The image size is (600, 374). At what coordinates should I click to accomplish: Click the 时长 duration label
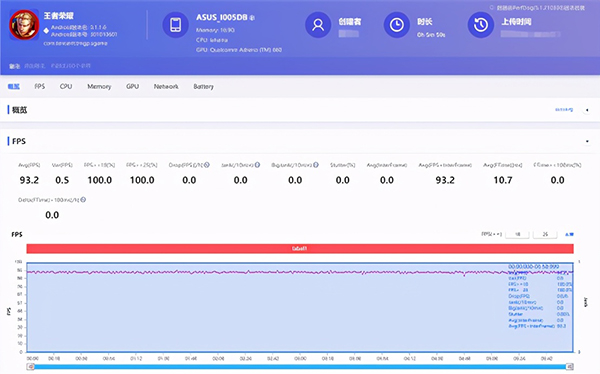point(425,21)
